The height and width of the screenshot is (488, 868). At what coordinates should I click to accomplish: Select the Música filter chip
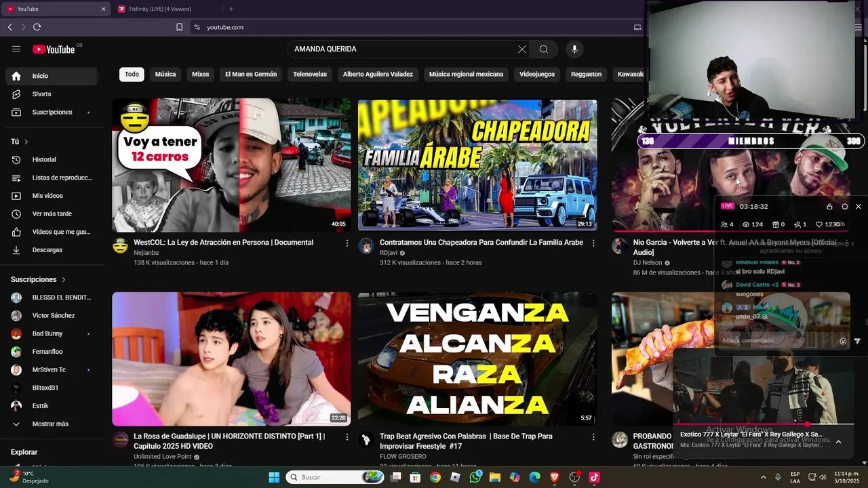tap(165, 74)
